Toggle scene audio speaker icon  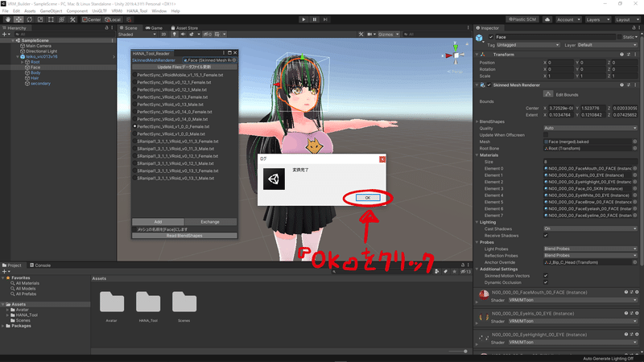click(183, 34)
